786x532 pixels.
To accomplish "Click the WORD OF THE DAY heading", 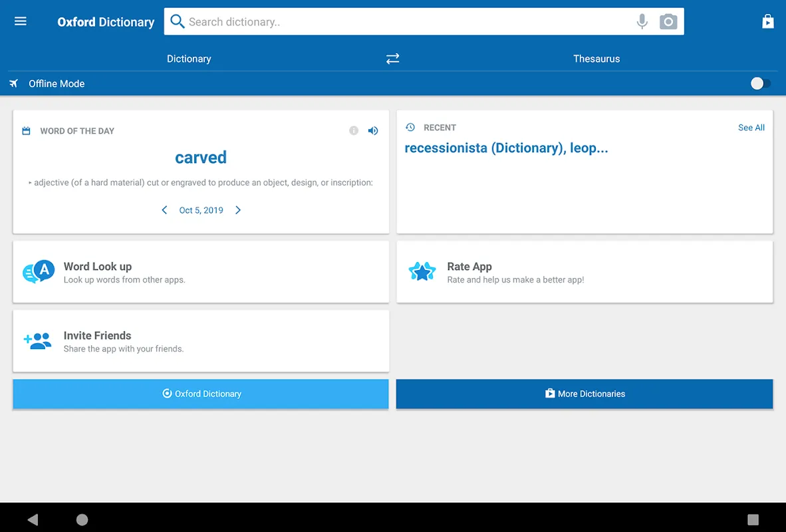I will [x=77, y=131].
